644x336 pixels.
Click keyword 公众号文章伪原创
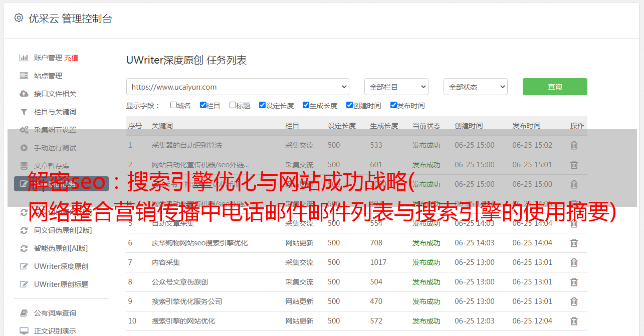point(180,282)
